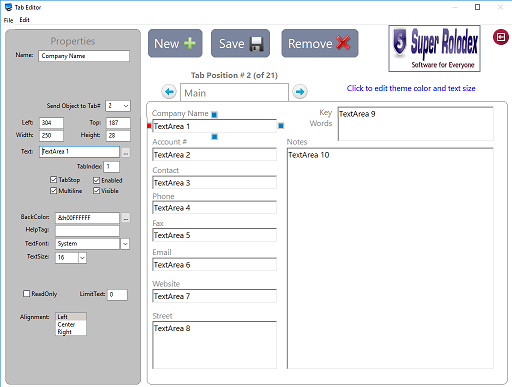This screenshot has height=387, width=512.
Task: Select the Email label
Action: pyautogui.click(x=162, y=252)
